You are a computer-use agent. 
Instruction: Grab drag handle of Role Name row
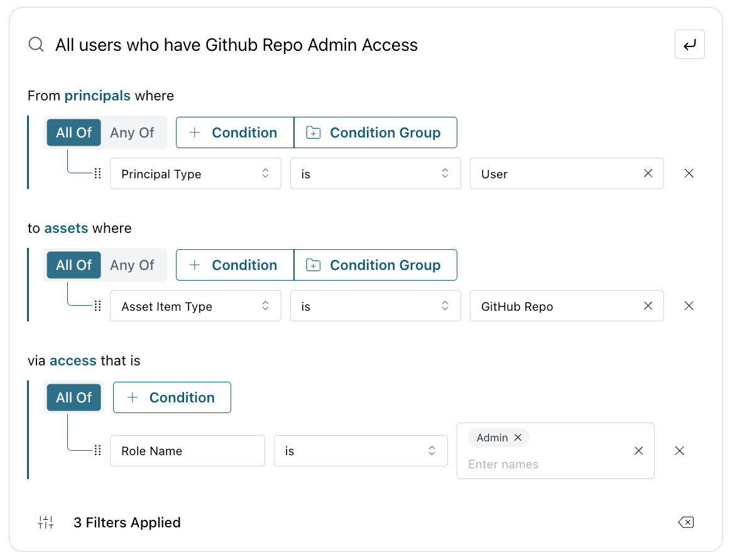[x=98, y=451]
